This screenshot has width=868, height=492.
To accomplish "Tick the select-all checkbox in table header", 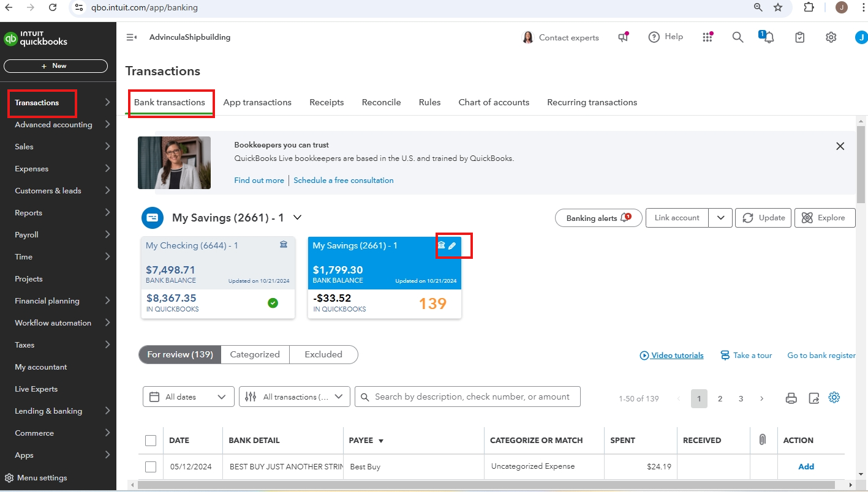I will [x=151, y=441].
